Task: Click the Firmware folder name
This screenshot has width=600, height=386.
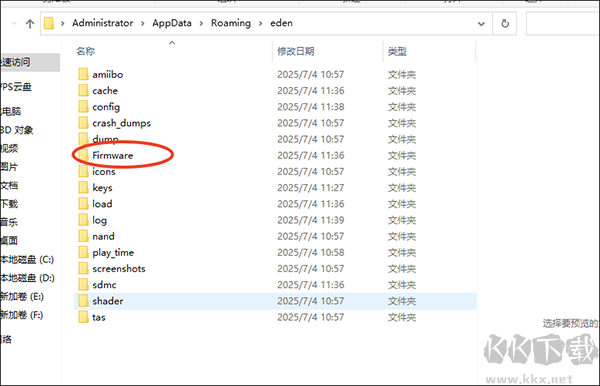Action: pos(112,155)
